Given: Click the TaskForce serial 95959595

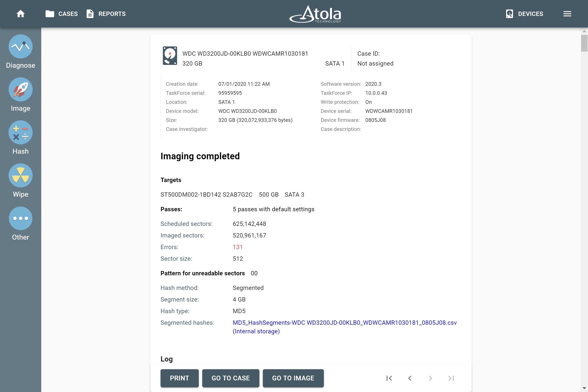Looking at the screenshot, I should click(x=230, y=93).
